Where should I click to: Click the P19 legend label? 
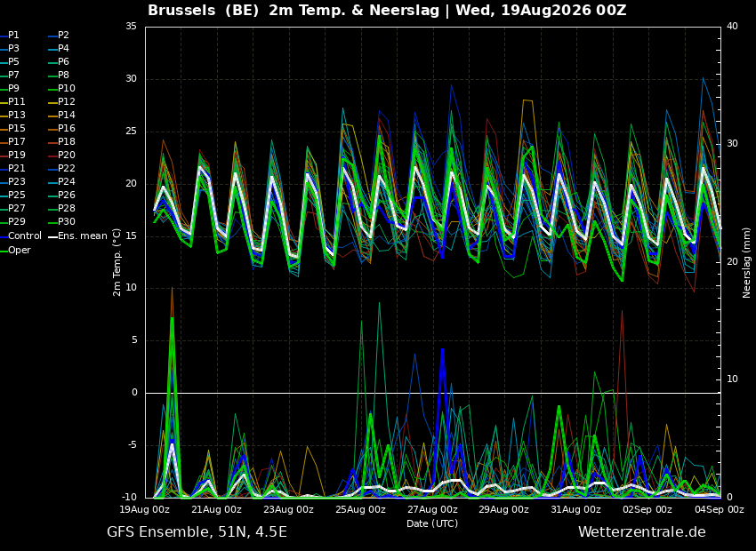13,155
